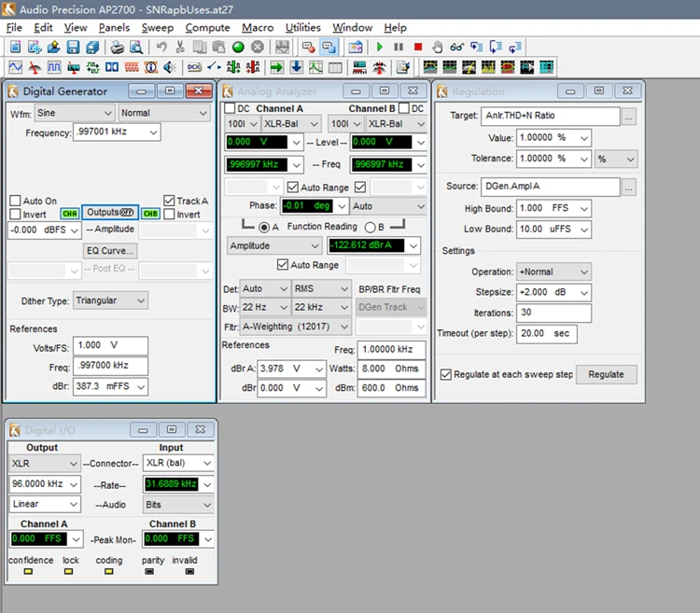Screen dimensions: 700x613
Task: Open the A-Weighting filter dropdown
Action: click(296, 327)
